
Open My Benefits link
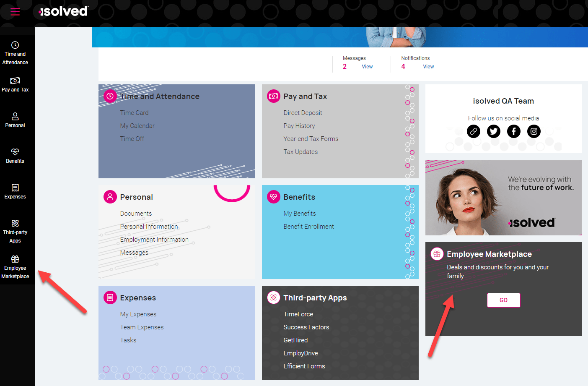pyautogui.click(x=300, y=214)
